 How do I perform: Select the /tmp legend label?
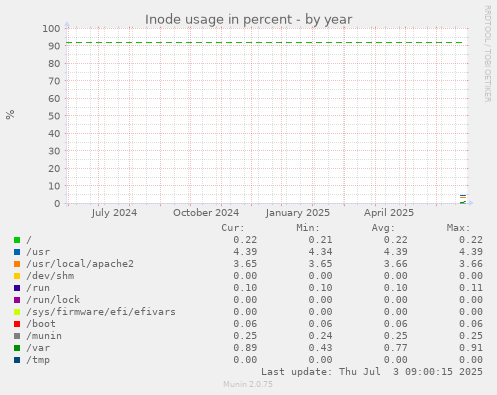coord(38,360)
